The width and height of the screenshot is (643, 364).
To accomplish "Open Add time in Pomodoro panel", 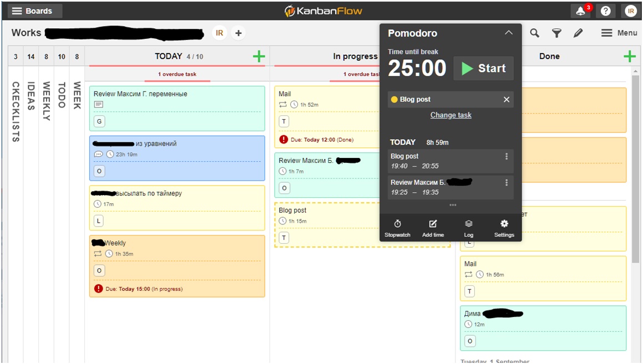I will point(433,228).
